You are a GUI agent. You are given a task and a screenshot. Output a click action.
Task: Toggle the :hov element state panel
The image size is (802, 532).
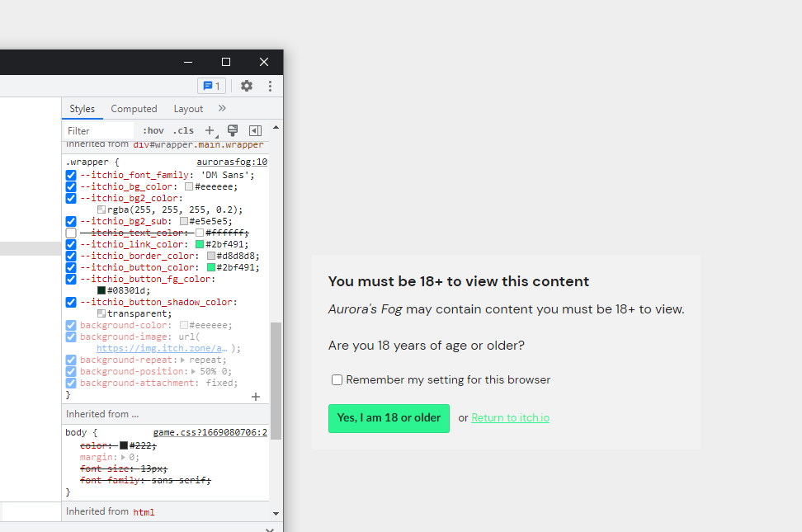pyautogui.click(x=153, y=130)
